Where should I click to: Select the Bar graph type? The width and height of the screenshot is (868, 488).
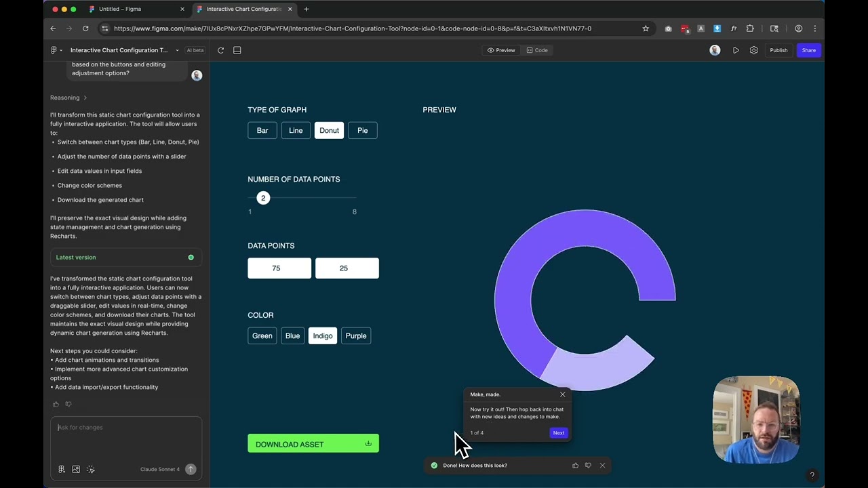262,131
